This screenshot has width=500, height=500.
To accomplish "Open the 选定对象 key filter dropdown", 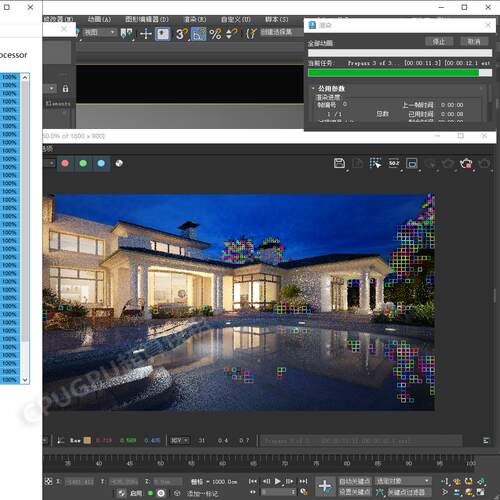I will 403,481.
